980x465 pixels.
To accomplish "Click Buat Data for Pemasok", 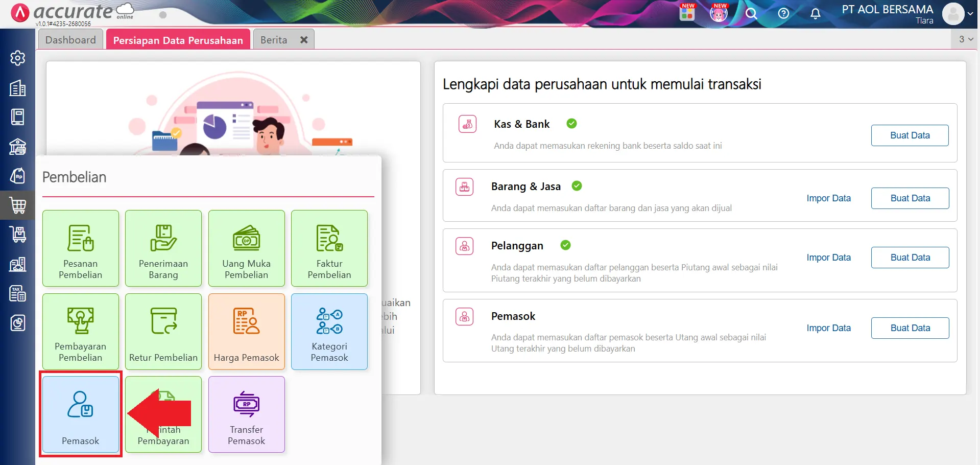I will (910, 328).
